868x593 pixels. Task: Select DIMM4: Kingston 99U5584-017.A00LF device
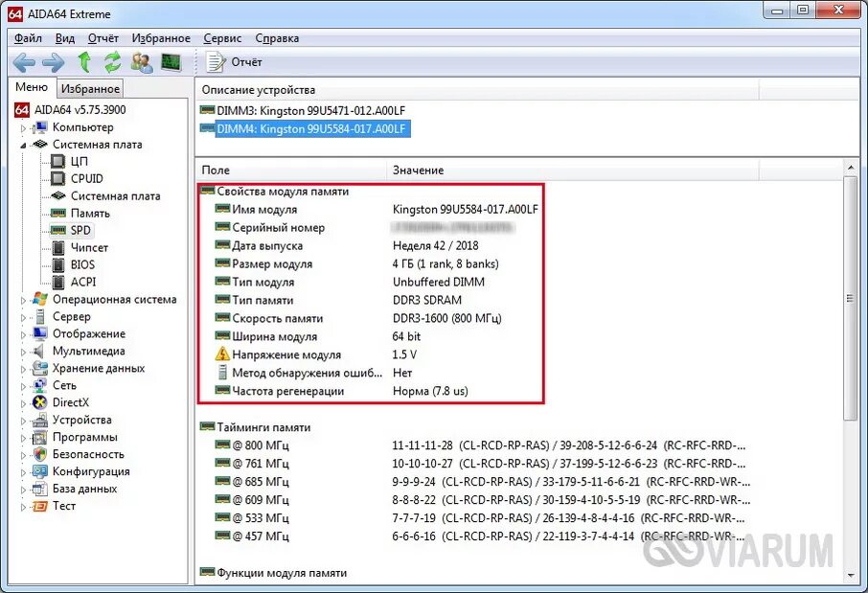[305, 129]
